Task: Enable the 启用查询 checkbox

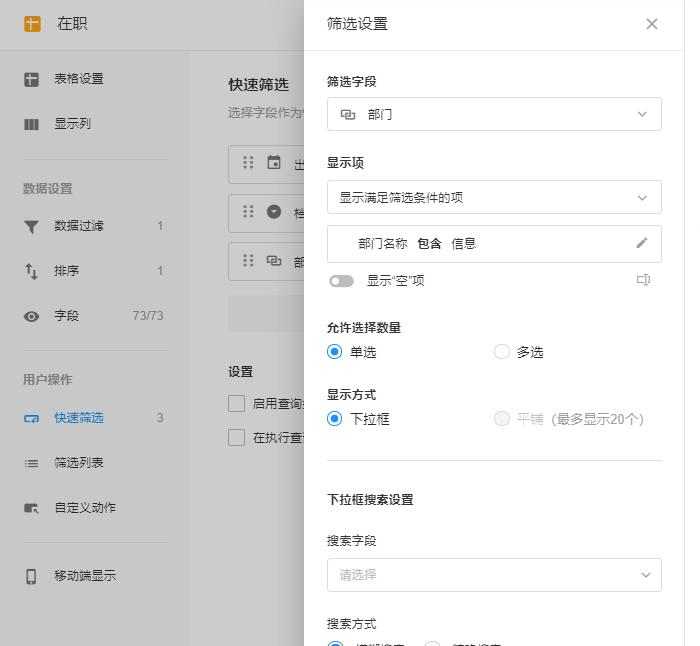Action: (237, 404)
